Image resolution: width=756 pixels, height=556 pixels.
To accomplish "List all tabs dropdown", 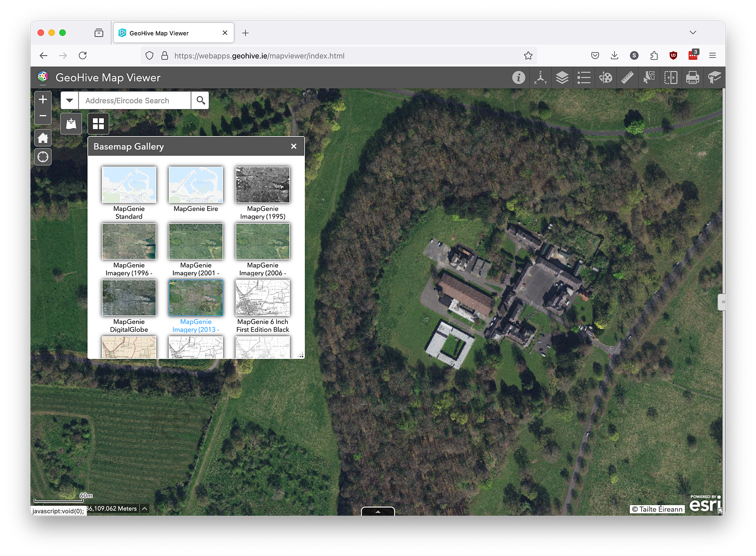I will click(x=693, y=32).
